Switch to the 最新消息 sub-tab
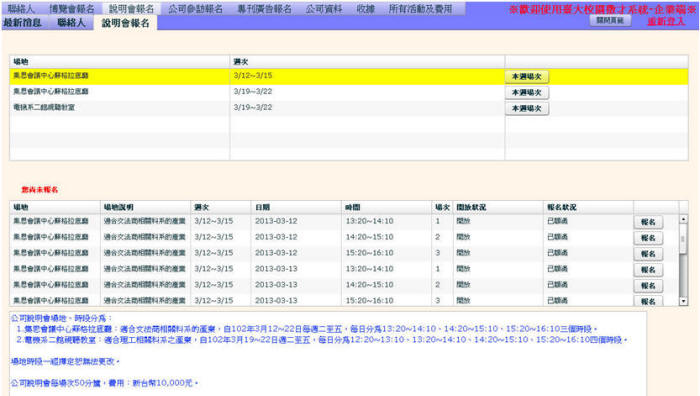Viewport: 700px width, 396px height. coord(22,23)
